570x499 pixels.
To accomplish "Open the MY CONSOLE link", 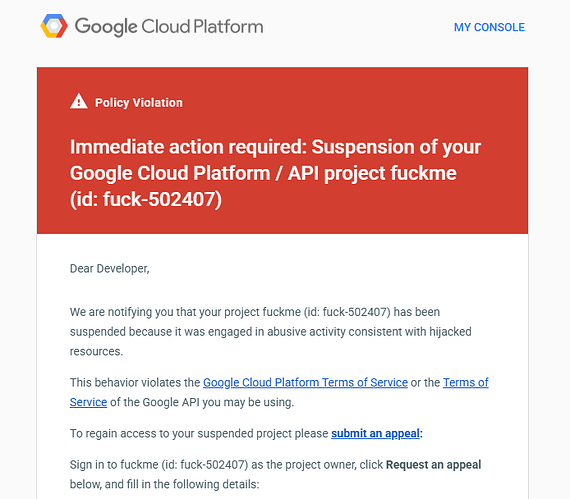I will [489, 27].
